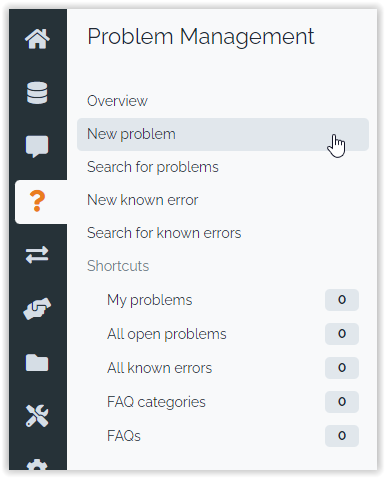Viewport: 385px width, 478px height.
Task: Select the orange question mark icon
Action: [x=37, y=201]
